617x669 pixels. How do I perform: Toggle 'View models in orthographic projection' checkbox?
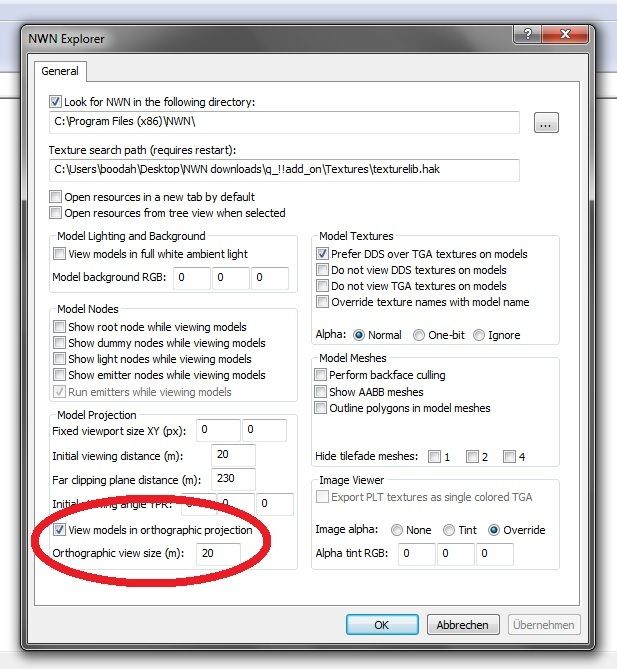point(60,529)
